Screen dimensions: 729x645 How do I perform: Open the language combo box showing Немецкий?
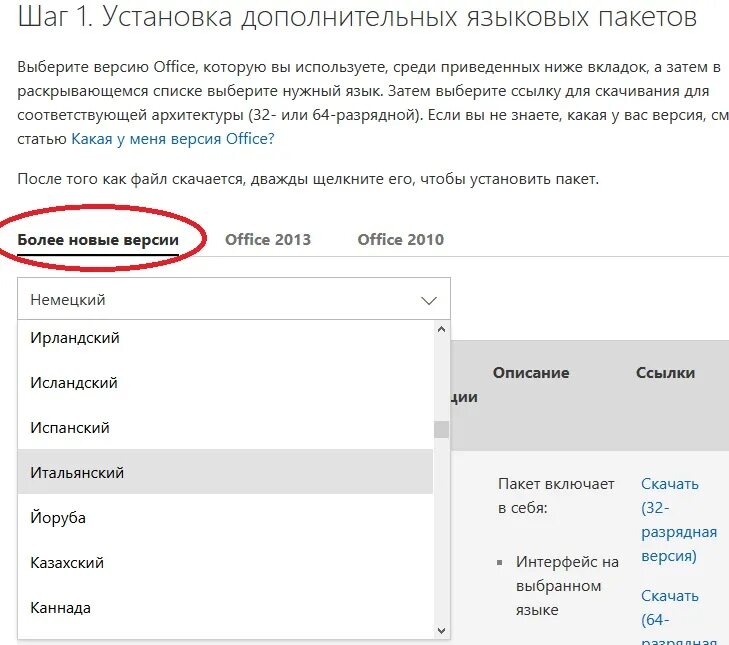(x=234, y=299)
